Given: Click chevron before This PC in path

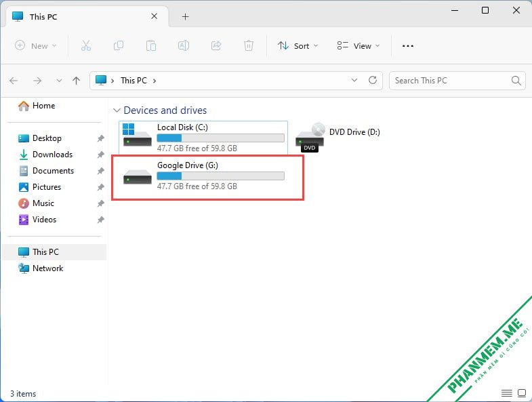Looking at the screenshot, I should pyautogui.click(x=112, y=81).
